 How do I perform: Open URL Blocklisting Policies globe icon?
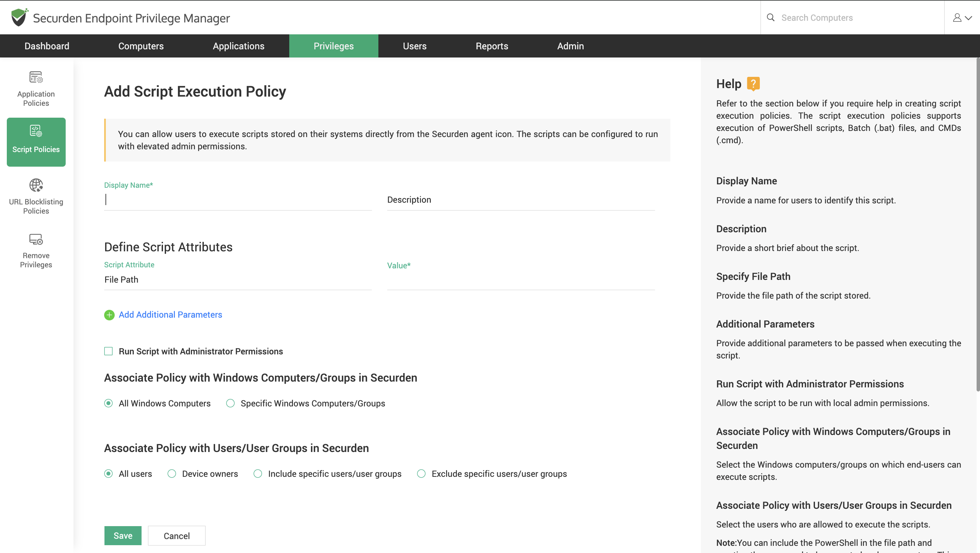[x=36, y=185]
